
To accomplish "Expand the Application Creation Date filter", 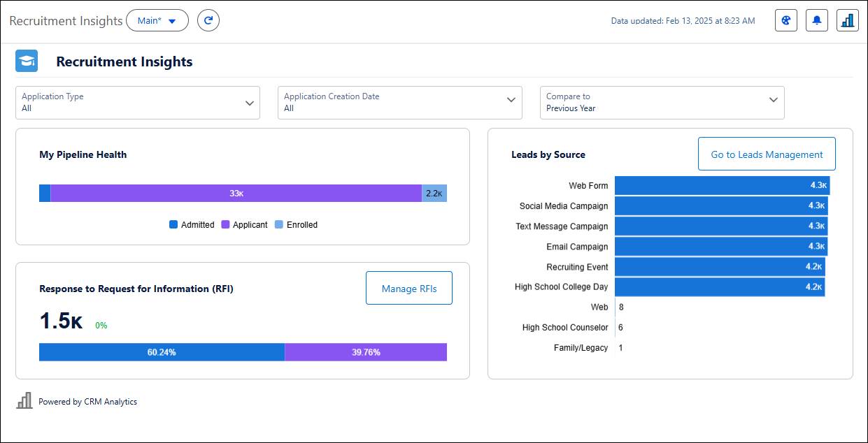I will click(x=400, y=102).
